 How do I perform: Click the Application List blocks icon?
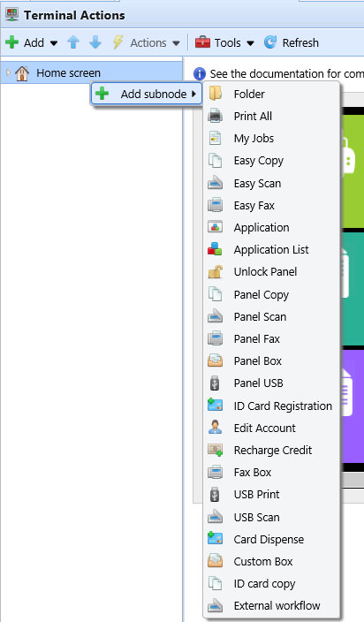[x=216, y=249]
